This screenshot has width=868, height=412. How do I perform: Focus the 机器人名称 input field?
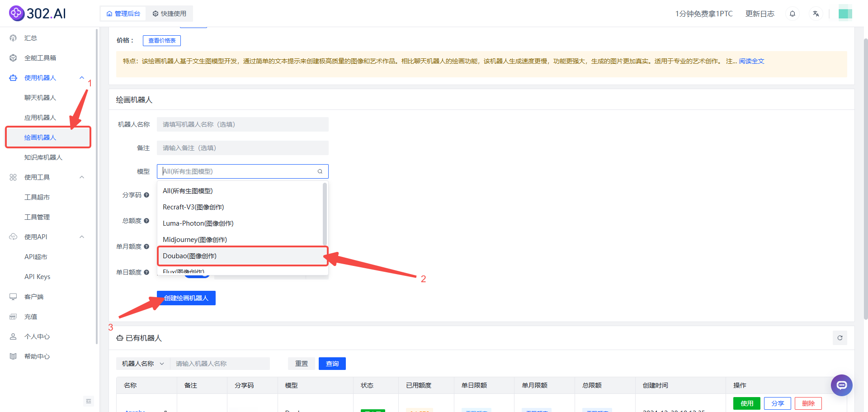pyautogui.click(x=243, y=124)
